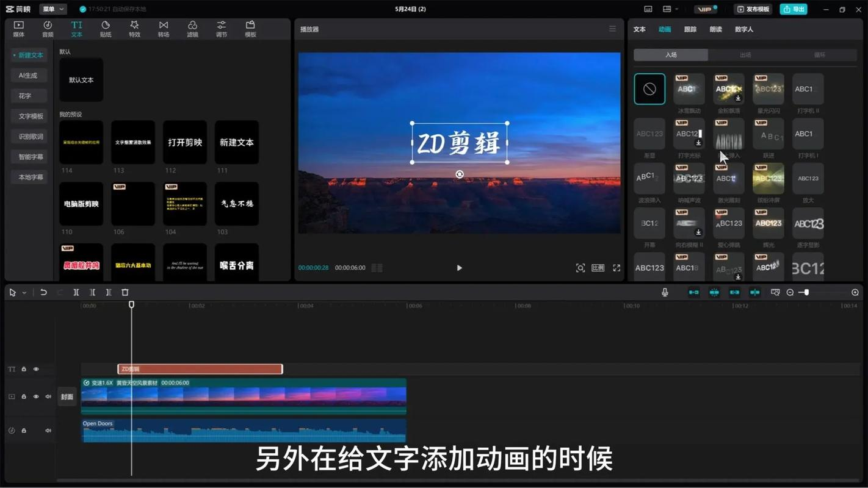Screen dimensions: 868x488
Task: Switch to the 朗读 (Text-to-speech) tab
Action: (x=714, y=29)
